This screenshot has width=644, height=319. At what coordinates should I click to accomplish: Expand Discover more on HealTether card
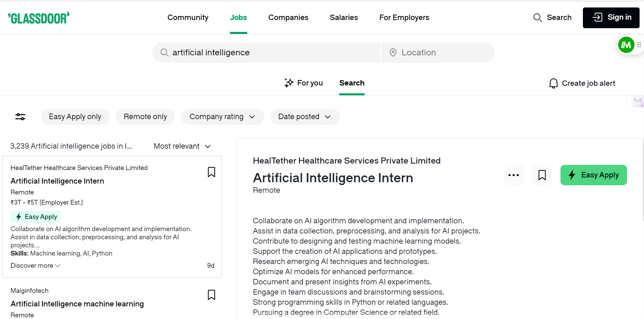35,265
